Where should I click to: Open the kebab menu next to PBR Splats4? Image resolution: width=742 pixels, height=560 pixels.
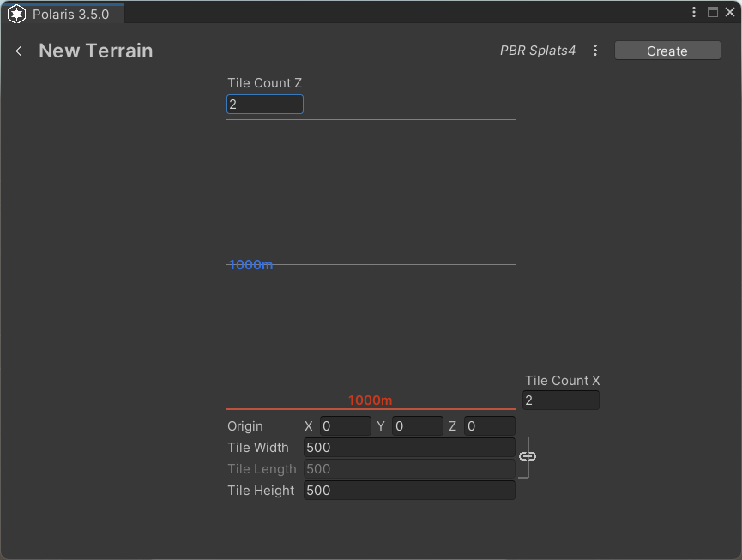[595, 51]
